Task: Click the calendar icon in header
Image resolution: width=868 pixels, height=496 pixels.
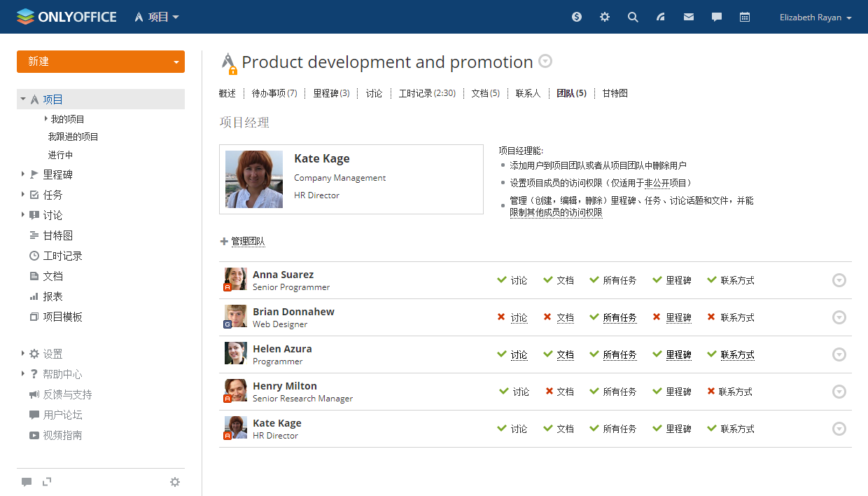Action: click(x=745, y=17)
